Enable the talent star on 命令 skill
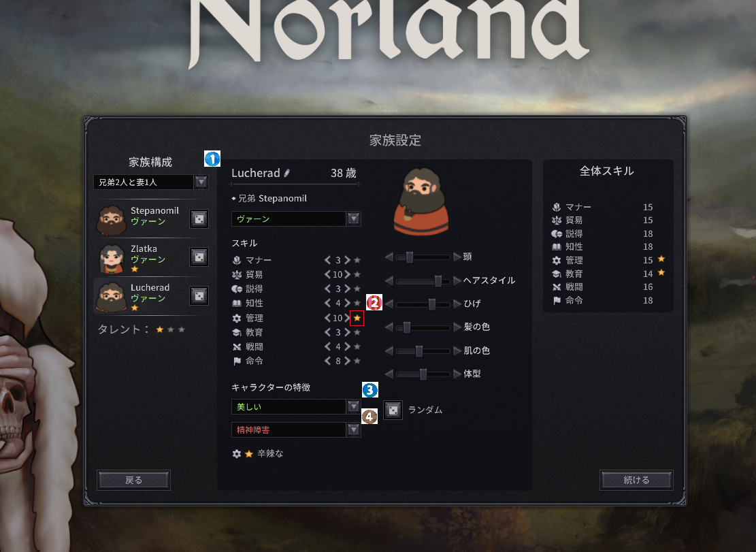Screen dimensions: 756x552 (357, 361)
